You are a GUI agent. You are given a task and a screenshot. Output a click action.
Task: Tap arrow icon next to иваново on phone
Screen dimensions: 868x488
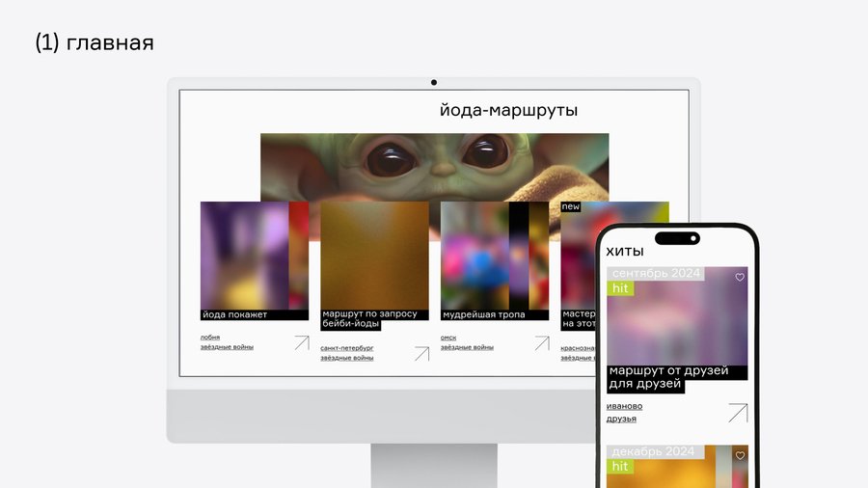coord(738,413)
